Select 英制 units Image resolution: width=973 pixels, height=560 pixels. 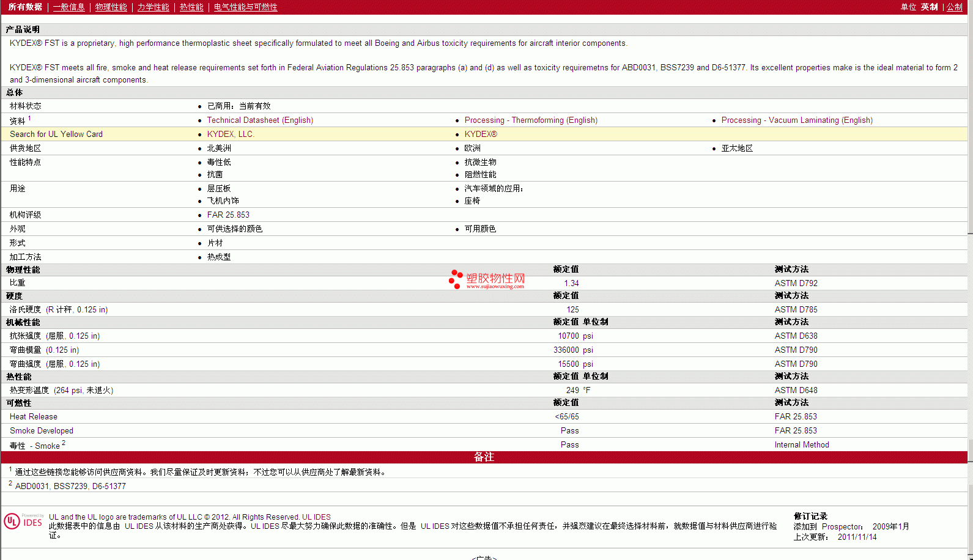(x=929, y=7)
